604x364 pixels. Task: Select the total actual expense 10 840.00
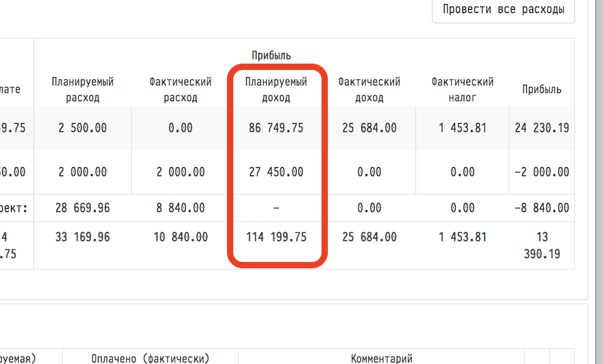pos(180,237)
